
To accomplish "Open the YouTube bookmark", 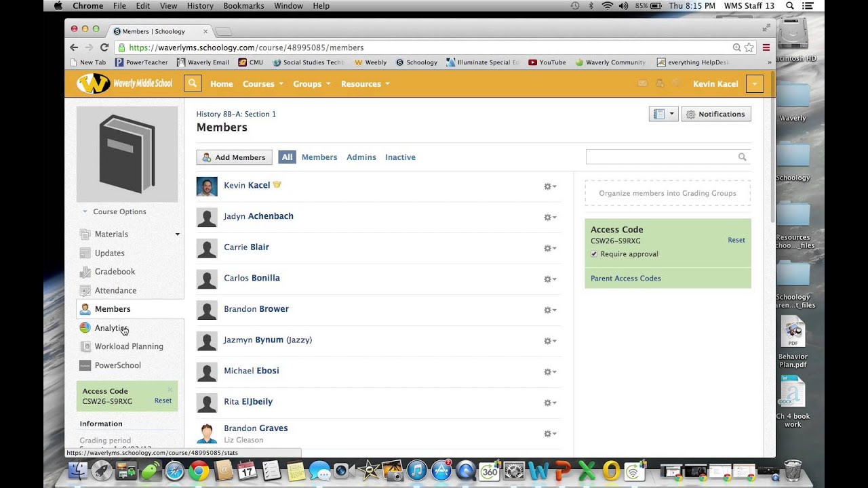I will point(547,62).
